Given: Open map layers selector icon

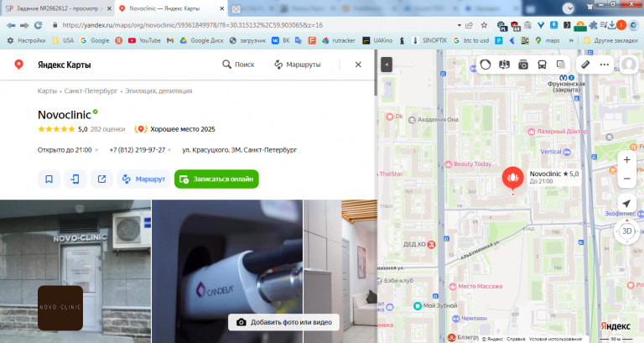Looking at the screenshot, I should pyautogui.click(x=561, y=65).
